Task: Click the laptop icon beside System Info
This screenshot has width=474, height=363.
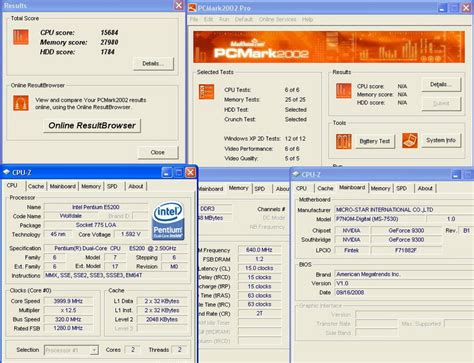Action: 410,140
